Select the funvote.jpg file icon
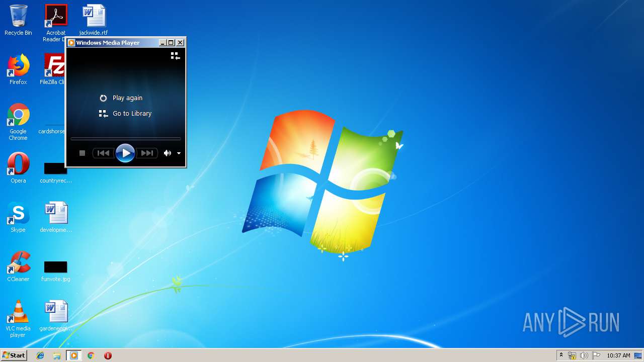This screenshot has height=362, width=644. click(x=56, y=270)
